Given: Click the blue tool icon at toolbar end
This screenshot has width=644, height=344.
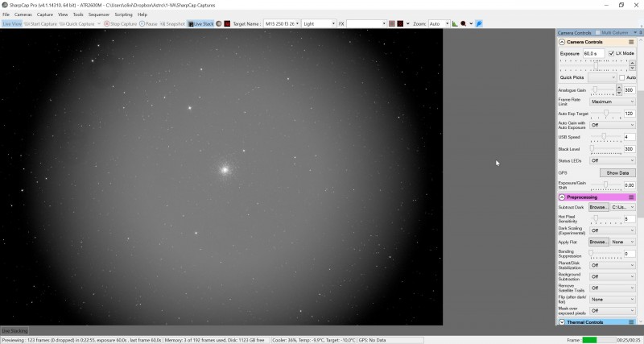Looking at the screenshot, I should [479, 24].
